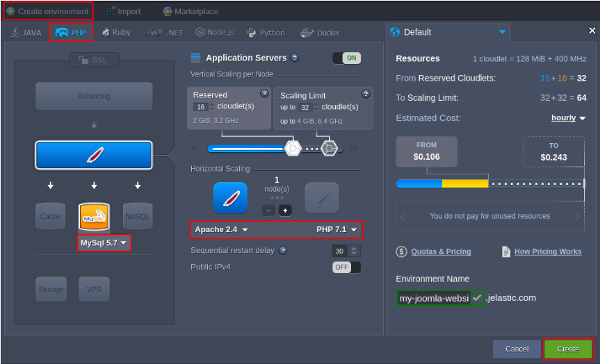Screen dimensions: 600x364
Task: Open Application Servers help info icon
Action: (x=295, y=58)
